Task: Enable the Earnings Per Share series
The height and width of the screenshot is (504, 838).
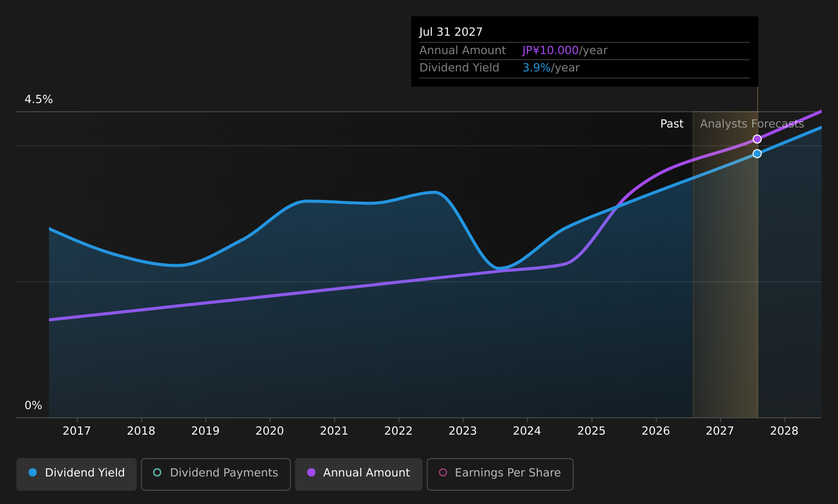Action: click(x=500, y=474)
